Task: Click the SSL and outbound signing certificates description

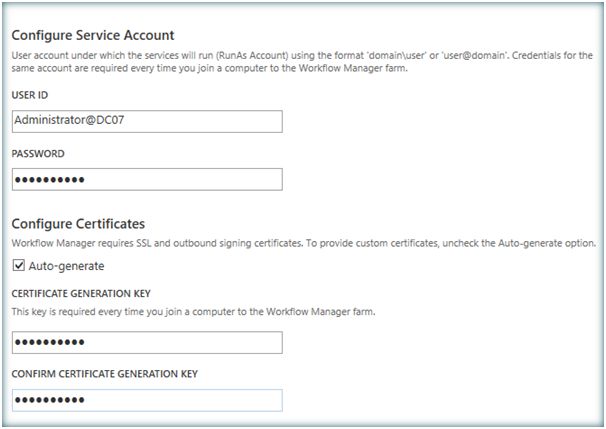Action: (300, 244)
